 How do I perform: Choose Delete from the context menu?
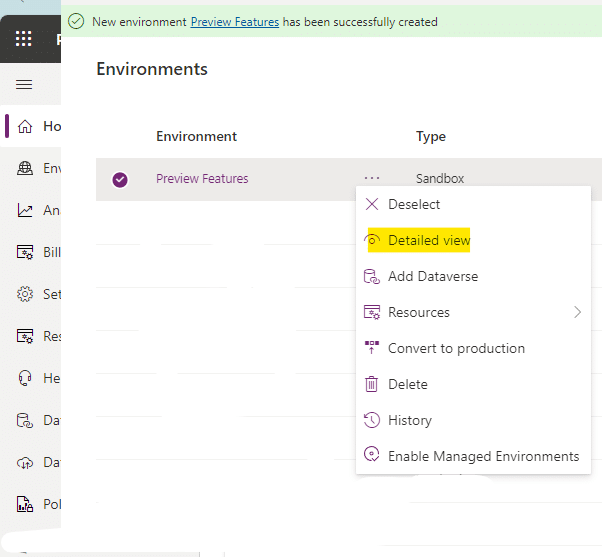click(407, 384)
